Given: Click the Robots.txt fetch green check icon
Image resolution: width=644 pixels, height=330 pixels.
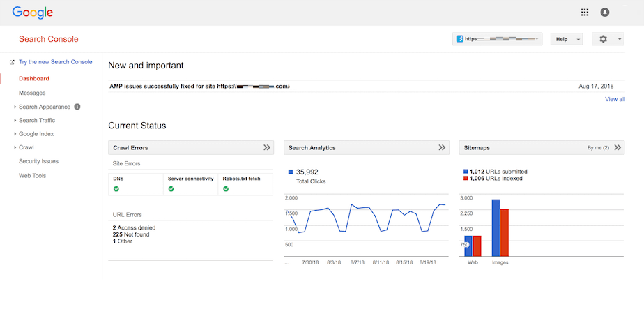Looking at the screenshot, I should click(226, 189).
